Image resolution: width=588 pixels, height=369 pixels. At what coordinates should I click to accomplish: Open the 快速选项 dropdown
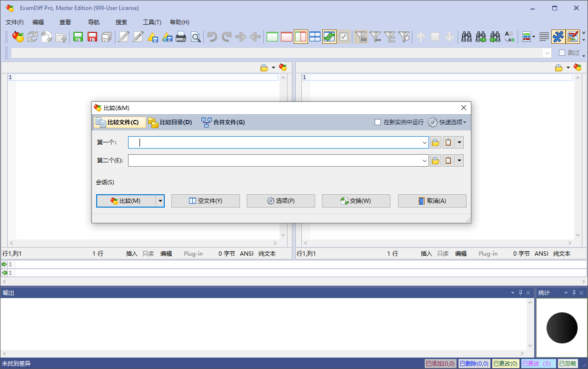pyautogui.click(x=447, y=122)
